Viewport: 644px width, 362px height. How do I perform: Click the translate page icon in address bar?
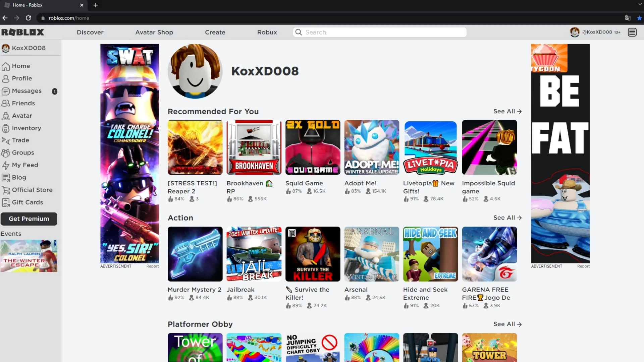(x=628, y=18)
